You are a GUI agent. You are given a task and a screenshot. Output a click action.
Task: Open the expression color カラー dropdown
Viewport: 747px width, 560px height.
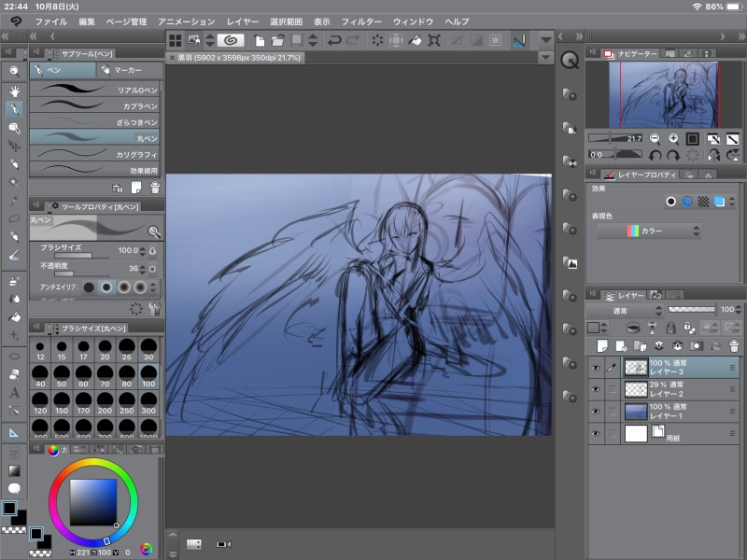coord(648,231)
